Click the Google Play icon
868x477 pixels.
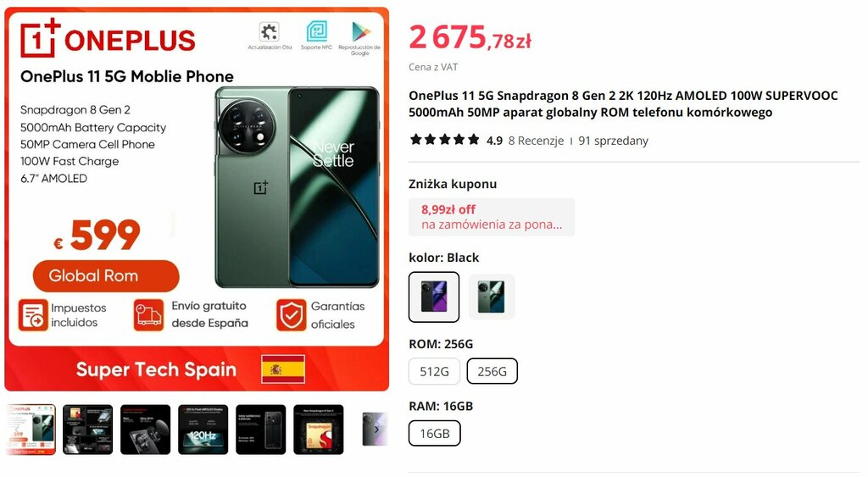click(x=360, y=31)
